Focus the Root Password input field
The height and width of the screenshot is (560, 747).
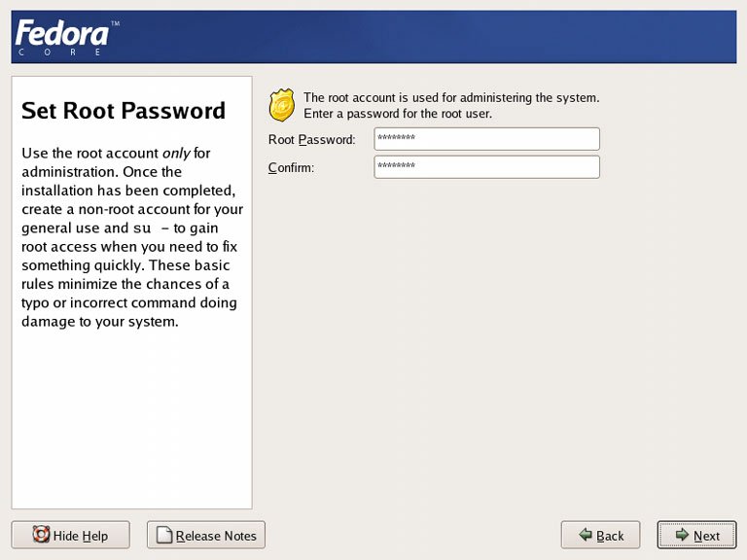point(486,139)
